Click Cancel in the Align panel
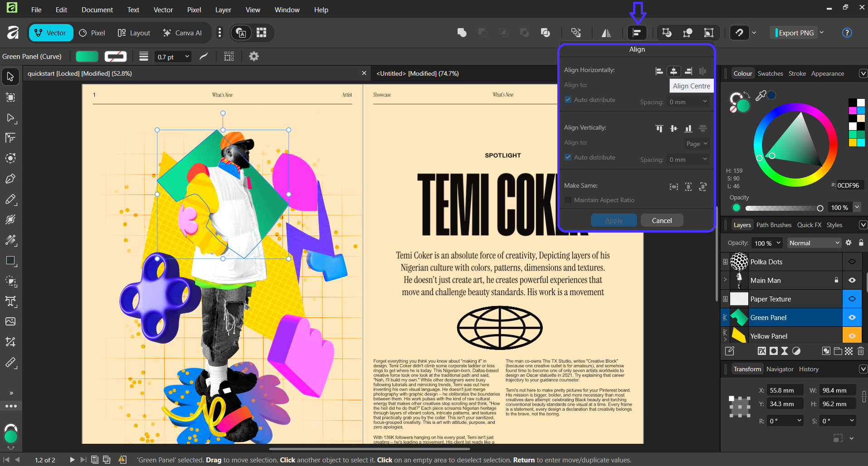The width and height of the screenshot is (868, 466). point(662,220)
